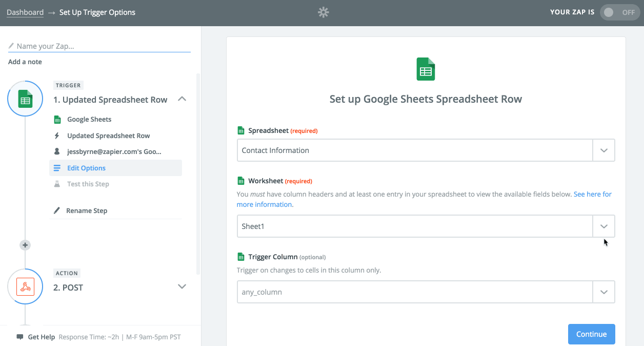644x346 pixels.
Task: Click the Name your Zap input field
Action: (x=99, y=46)
